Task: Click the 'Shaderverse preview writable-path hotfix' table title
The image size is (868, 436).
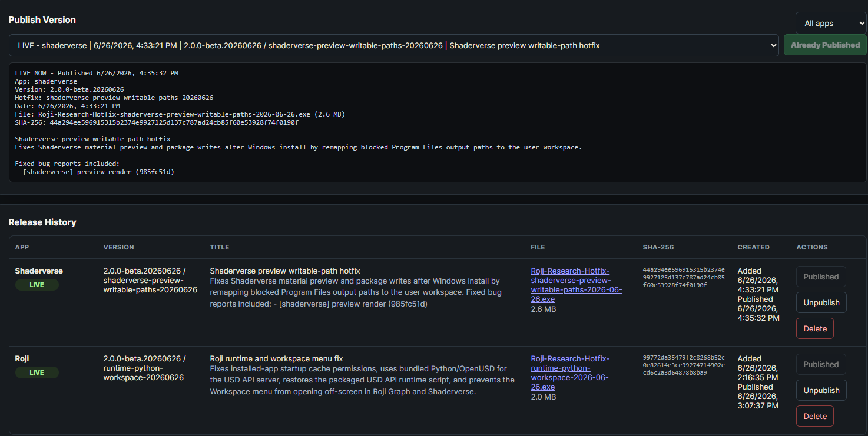Action: coord(285,271)
